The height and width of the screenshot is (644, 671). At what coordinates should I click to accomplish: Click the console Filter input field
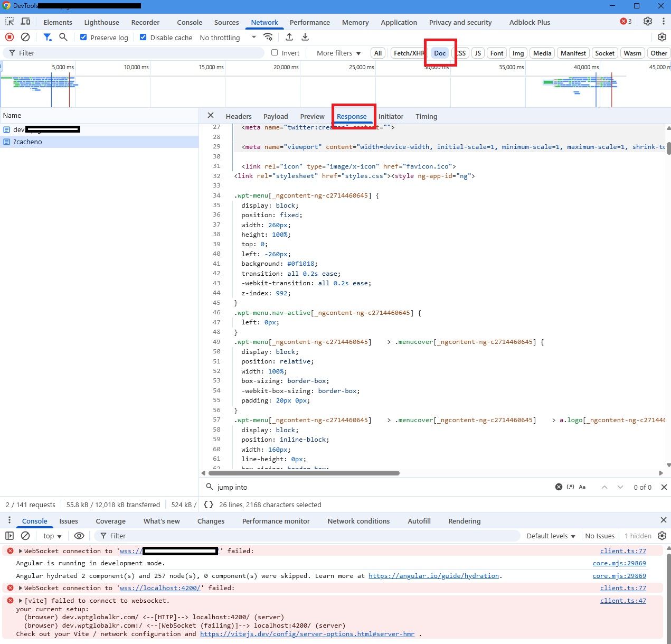pyautogui.click(x=307, y=536)
